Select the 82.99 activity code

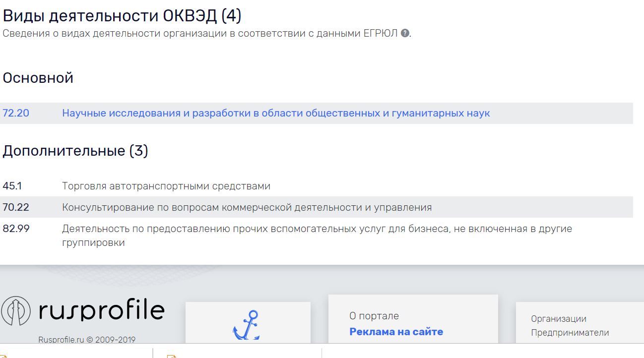pyautogui.click(x=16, y=229)
